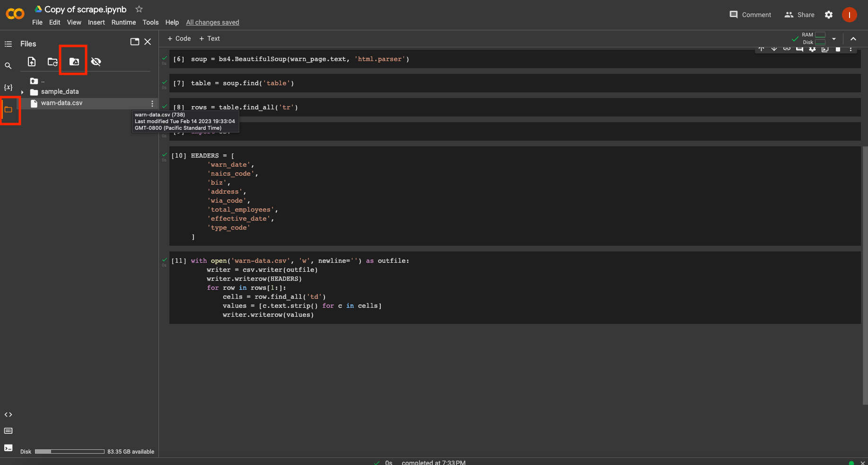Open the account avatar

850,15
